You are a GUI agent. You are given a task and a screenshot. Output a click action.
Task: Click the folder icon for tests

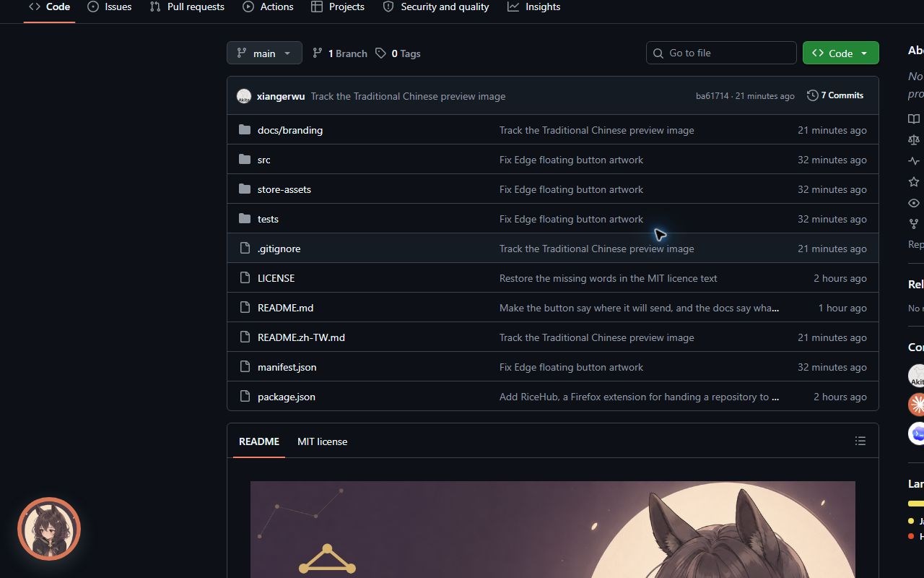[x=245, y=219]
